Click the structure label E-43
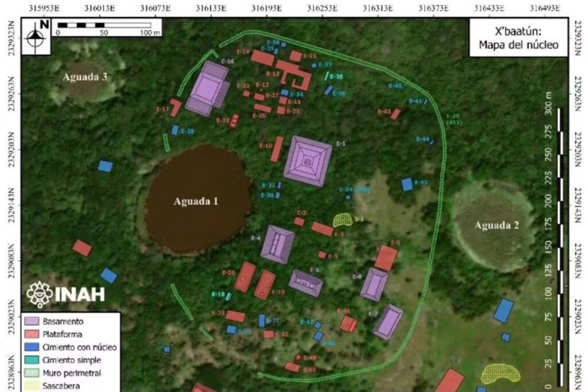 [x=384, y=112]
